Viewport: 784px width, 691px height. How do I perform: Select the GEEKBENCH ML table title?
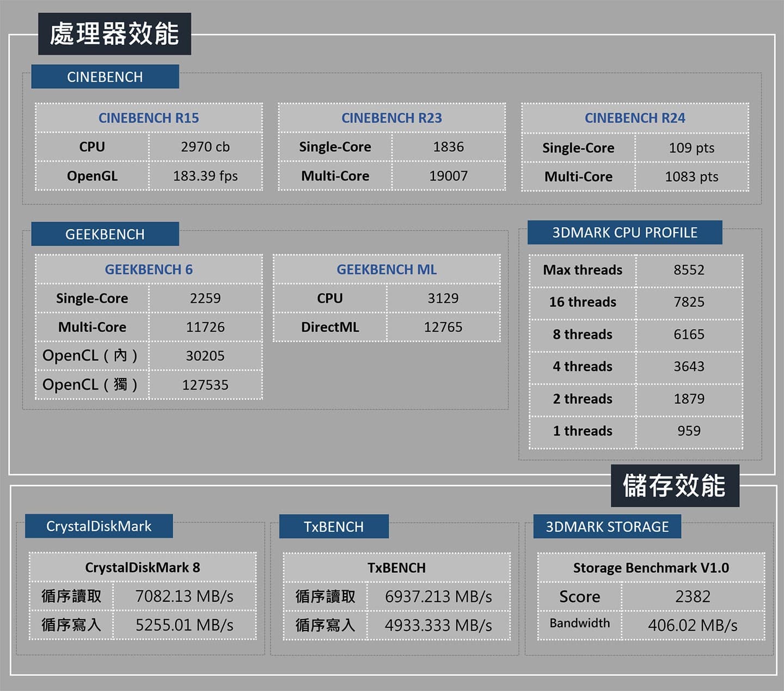click(x=387, y=270)
